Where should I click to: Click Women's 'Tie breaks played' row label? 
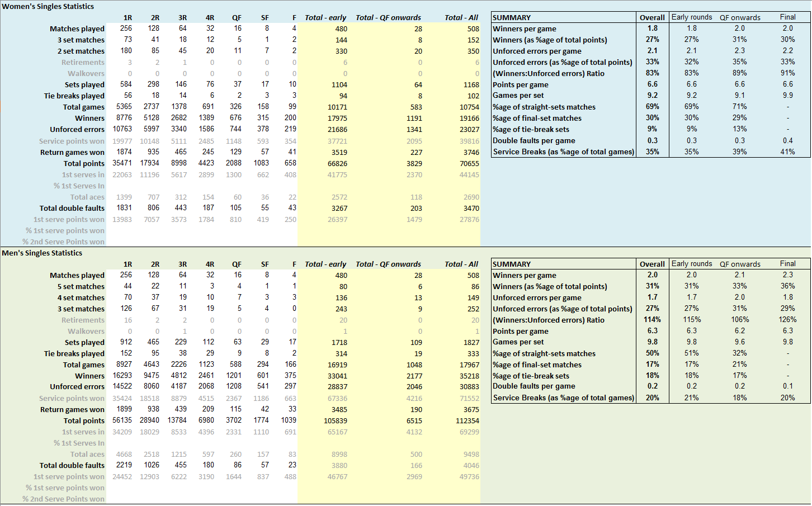coord(74,96)
